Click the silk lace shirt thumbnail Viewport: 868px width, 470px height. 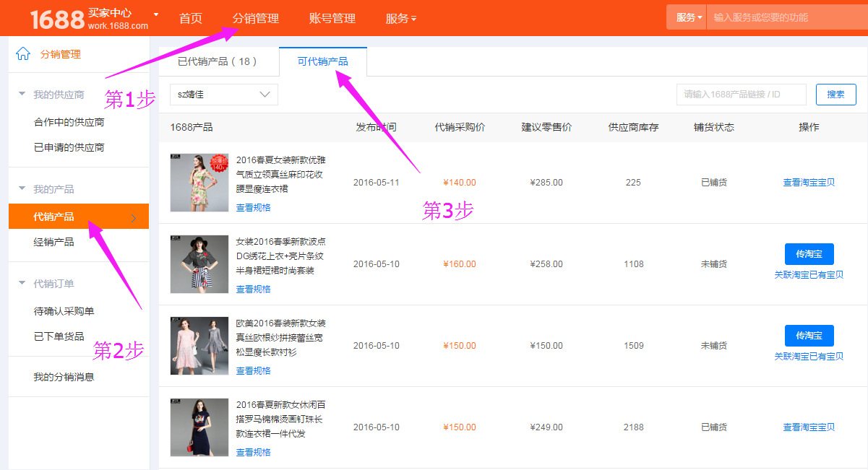[199, 346]
